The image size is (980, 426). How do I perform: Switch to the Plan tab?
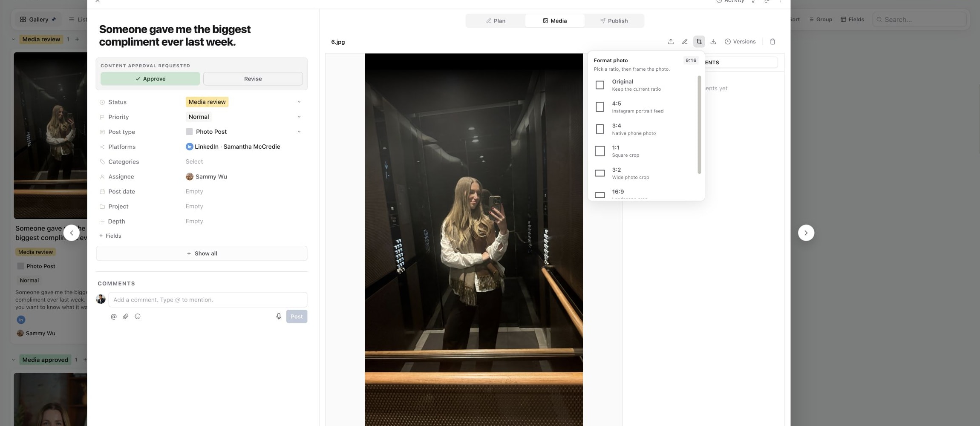[496, 21]
